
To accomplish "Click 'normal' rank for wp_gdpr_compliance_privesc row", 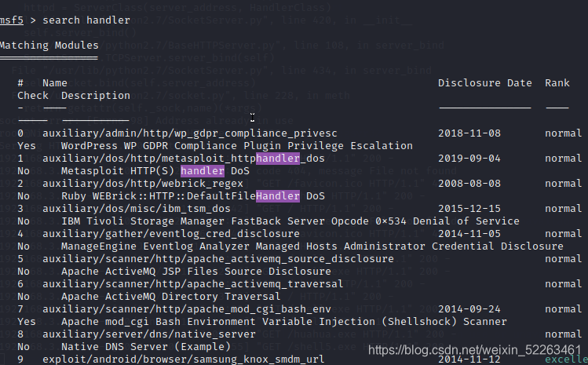I will click(563, 133).
